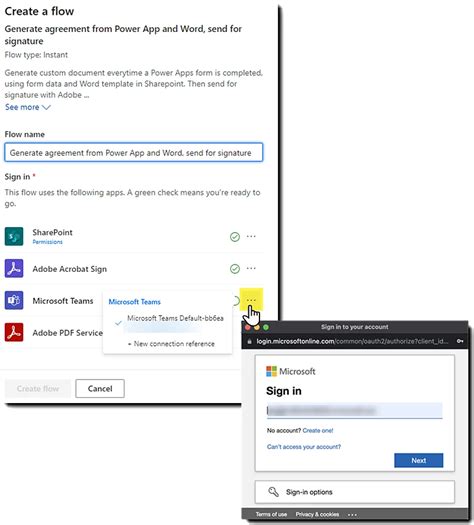Open the Create one! account link
Viewport: 474px width, 525px height.
pyautogui.click(x=318, y=430)
